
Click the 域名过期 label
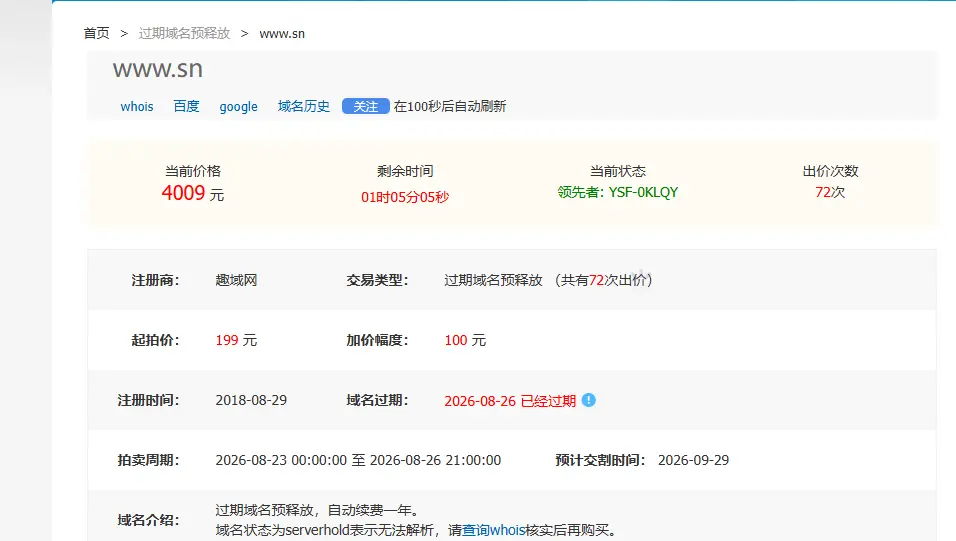[x=377, y=400]
